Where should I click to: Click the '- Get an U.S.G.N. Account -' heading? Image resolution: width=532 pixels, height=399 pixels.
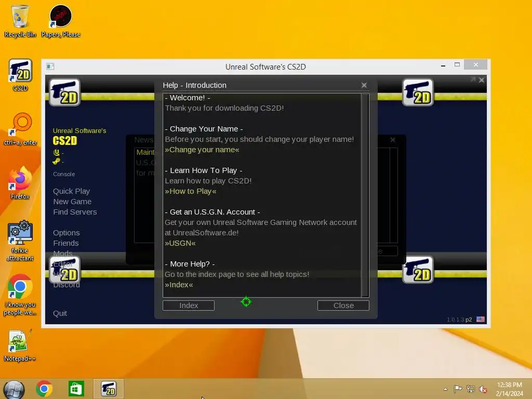[x=212, y=212]
